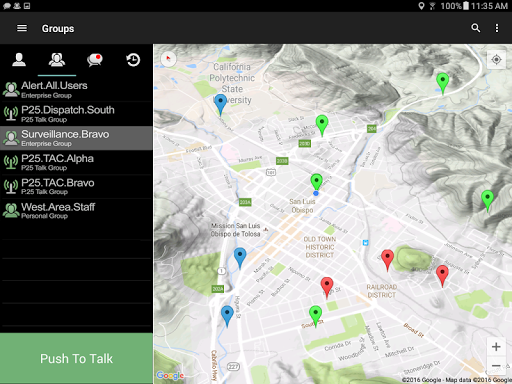Zoom in the map with plus
Image resolution: width=512 pixels, height=384 pixels.
click(496, 347)
